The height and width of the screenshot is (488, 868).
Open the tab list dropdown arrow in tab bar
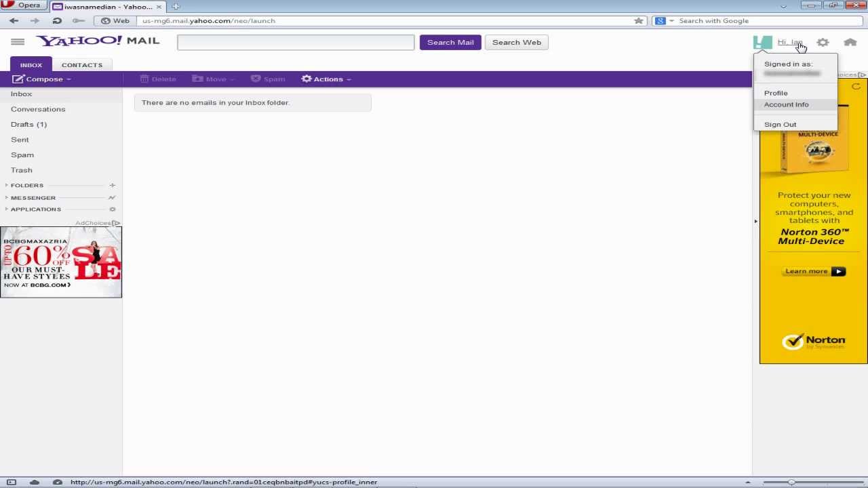tap(783, 6)
